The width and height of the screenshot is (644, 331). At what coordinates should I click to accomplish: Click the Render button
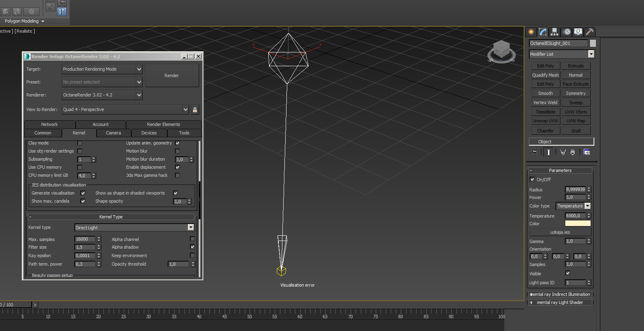pyautogui.click(x=172, y=75)
